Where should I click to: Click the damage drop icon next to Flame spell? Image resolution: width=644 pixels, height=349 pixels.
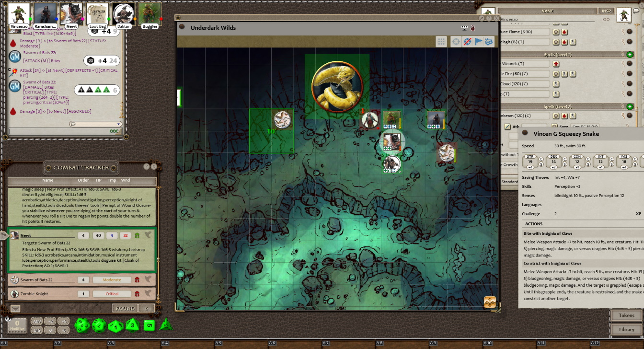pyautogui.click(x=564, y=32)
